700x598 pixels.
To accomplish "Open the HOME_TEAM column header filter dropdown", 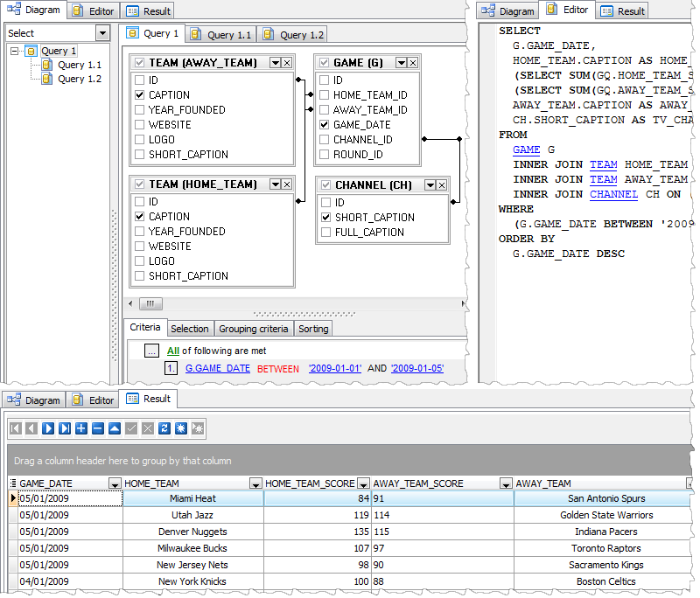I will pyautogui.click(x=254, y=483).
